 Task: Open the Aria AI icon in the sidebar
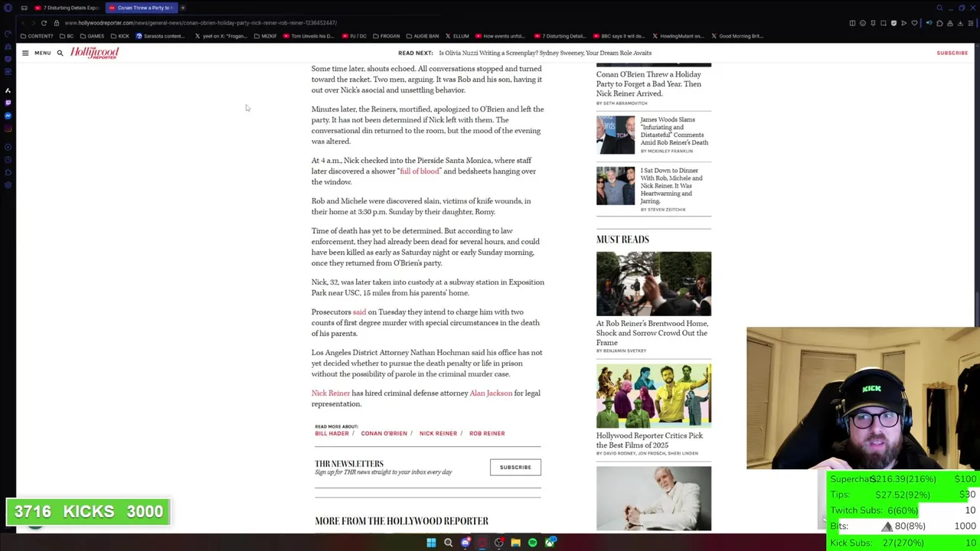coord(8,90)
